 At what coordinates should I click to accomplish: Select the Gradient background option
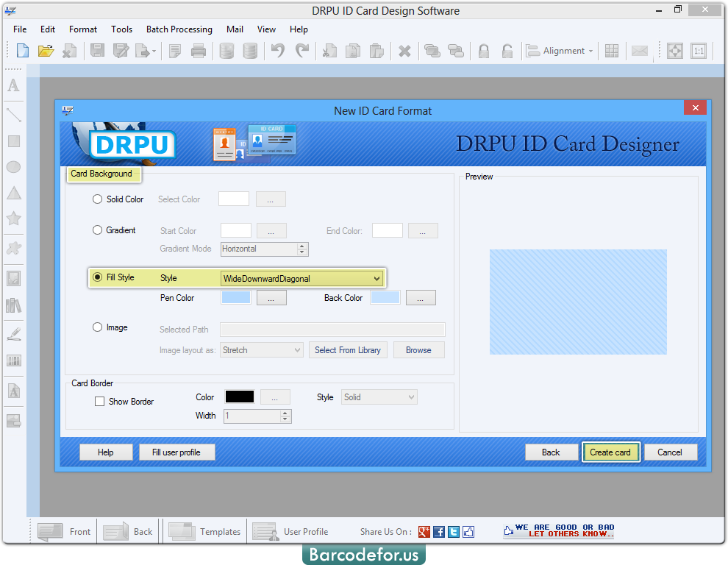[x=96, y=230]
